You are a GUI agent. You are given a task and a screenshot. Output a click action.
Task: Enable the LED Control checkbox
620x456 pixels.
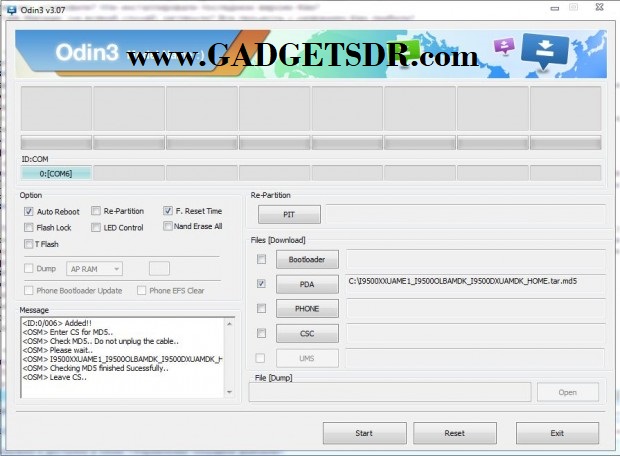(96, 227)
